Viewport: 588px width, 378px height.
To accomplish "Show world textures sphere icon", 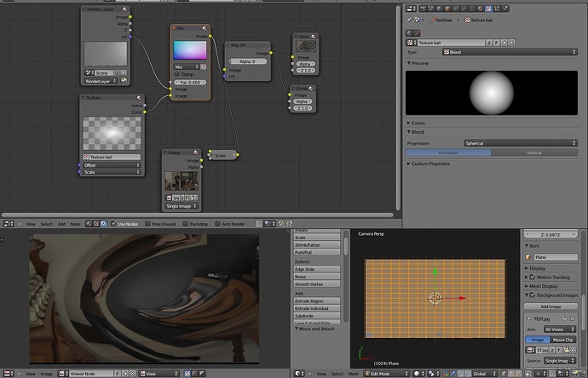I will click(409, 33).
